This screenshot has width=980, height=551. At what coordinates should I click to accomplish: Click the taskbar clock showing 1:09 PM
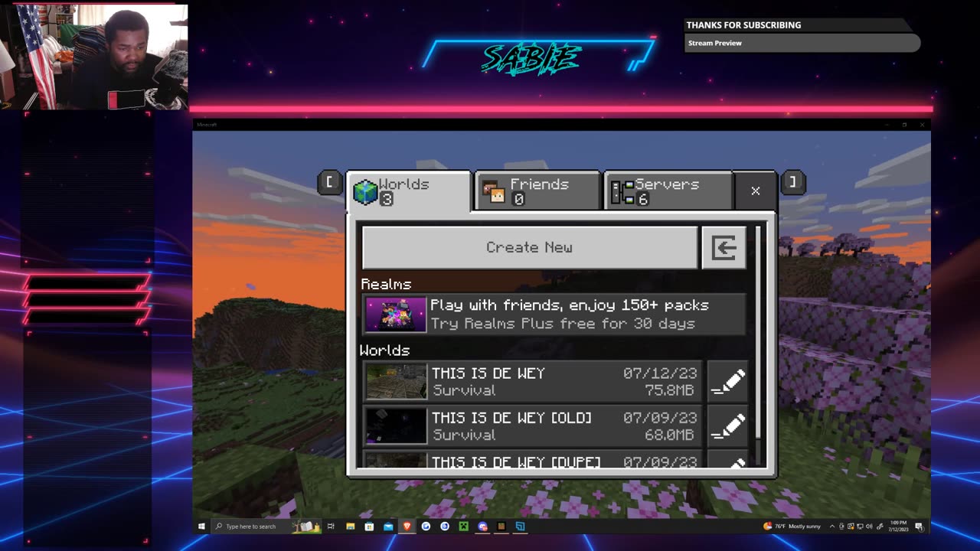[x=898, y=527]
